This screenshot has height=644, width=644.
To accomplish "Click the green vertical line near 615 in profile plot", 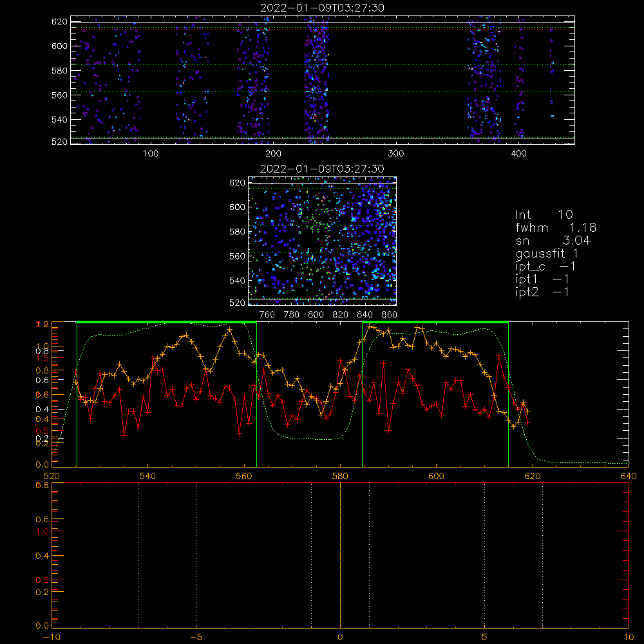I will [x=509, y=394].
